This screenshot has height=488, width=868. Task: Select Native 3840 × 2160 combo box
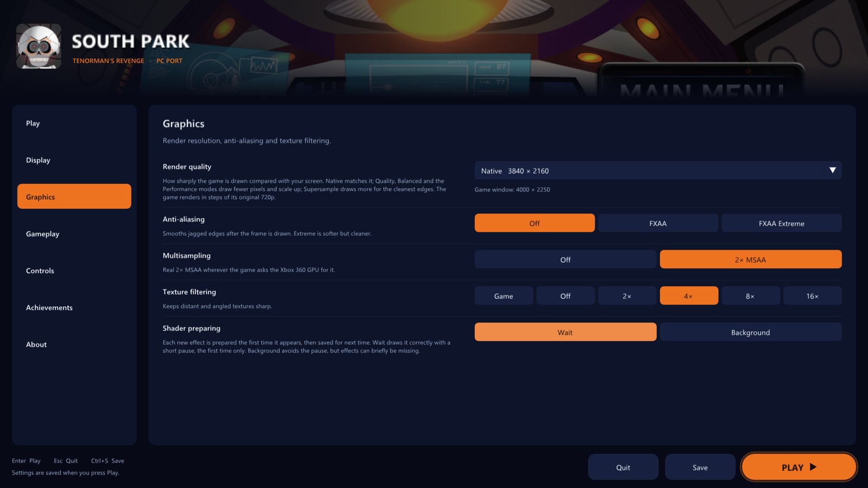(658, 170)
